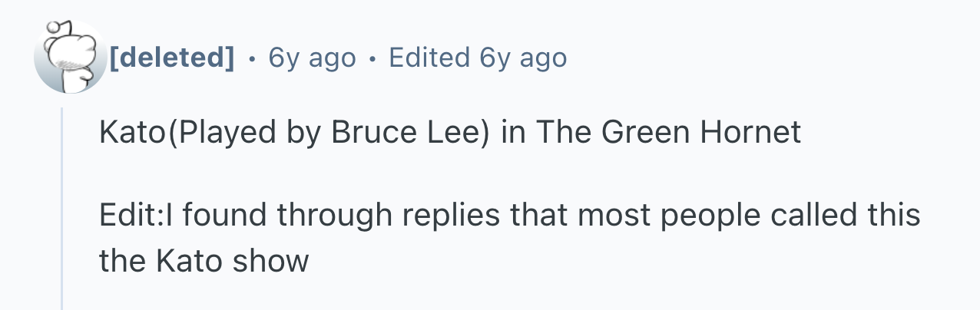Screen dimensions: 980x310
Task: Click the deleted user's Snoo avatar
Action: 71,58
